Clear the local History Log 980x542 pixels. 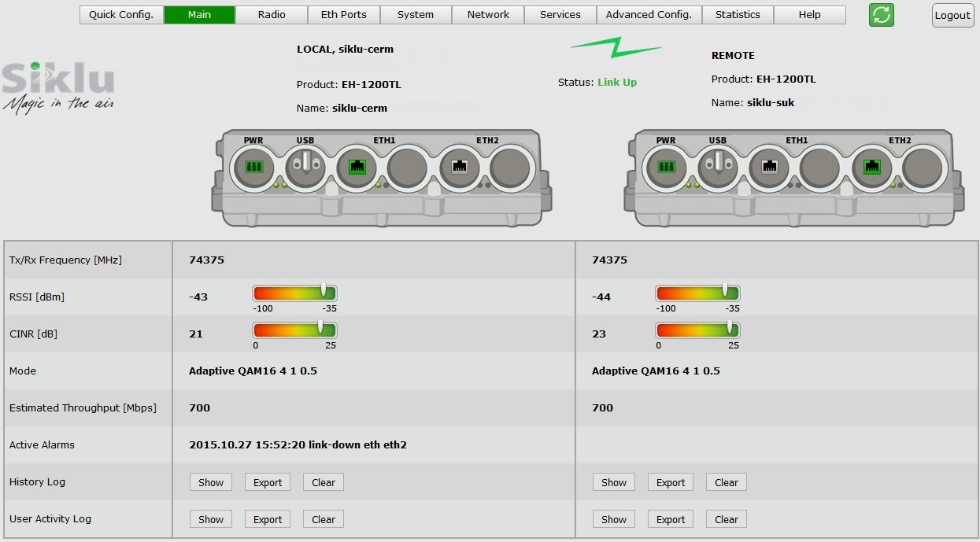pyautogui.click(x=324, y=482)
